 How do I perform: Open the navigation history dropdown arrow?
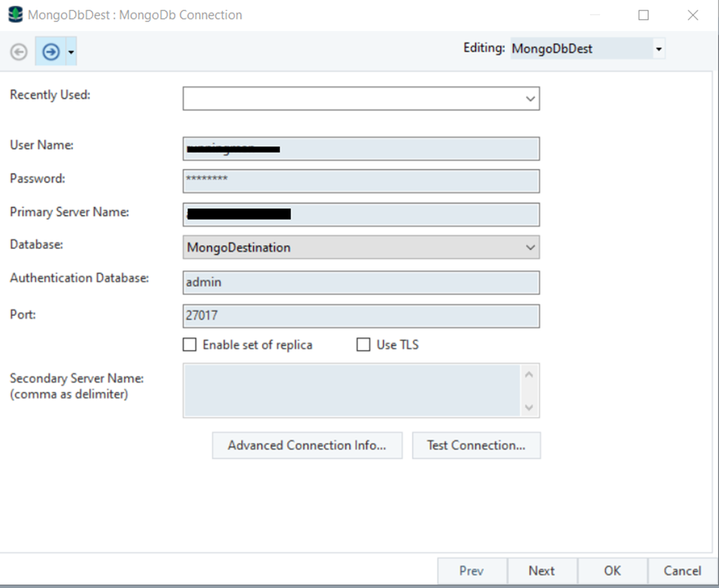coord(70,52)
